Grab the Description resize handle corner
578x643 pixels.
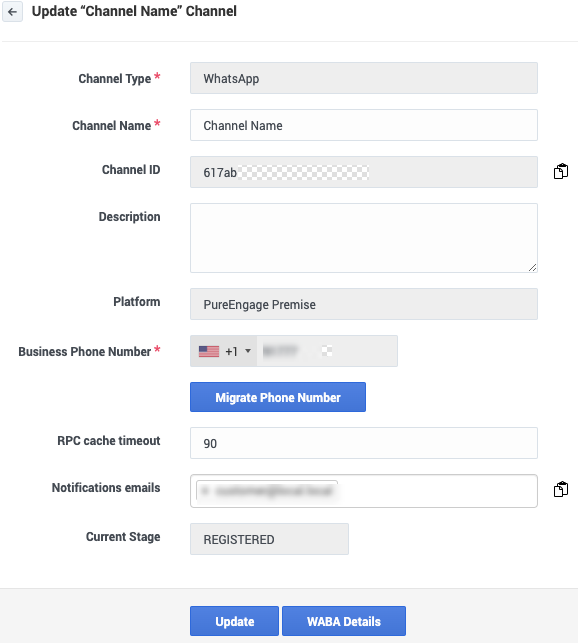[532, 267]
